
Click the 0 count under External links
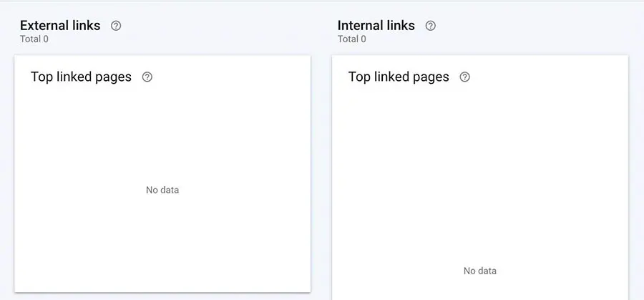point(46,39)
